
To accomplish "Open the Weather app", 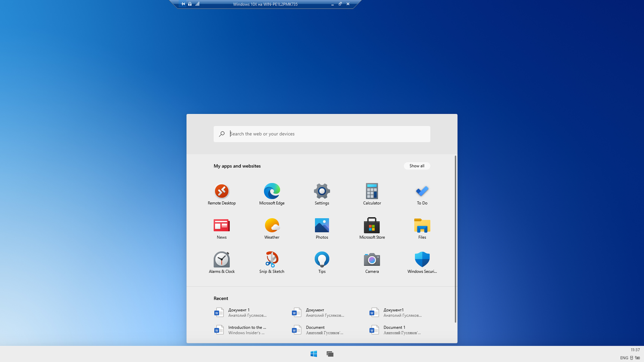I will click(272, 228).
